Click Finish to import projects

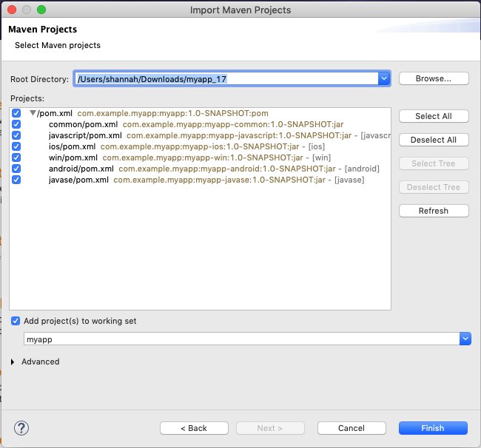click(x=433, y=428)
